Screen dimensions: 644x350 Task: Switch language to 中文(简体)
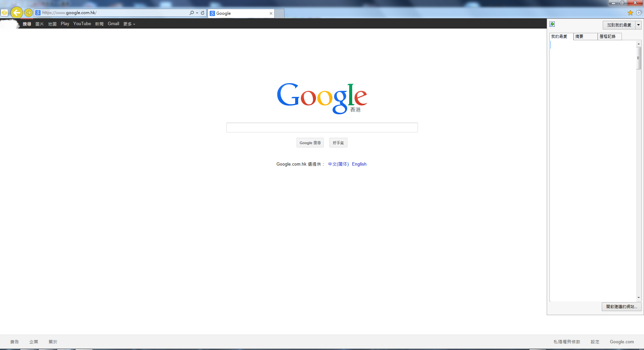tap(338, 164)
